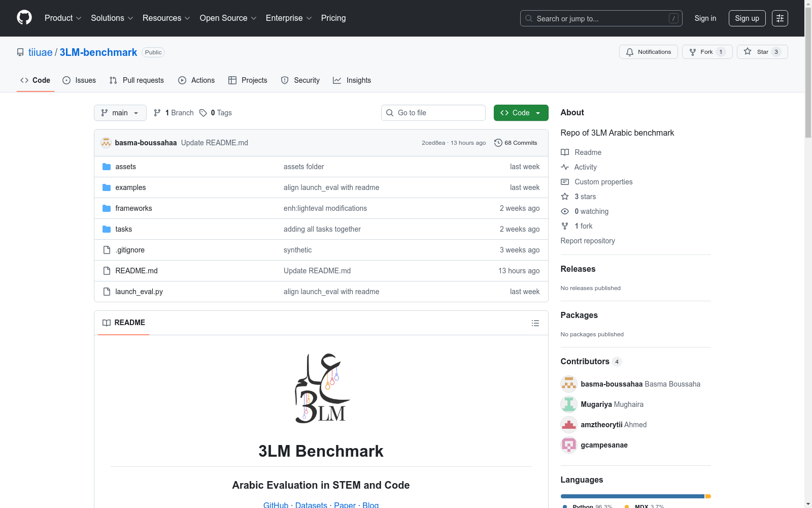The height and width of the screenshot is (508, 812).
Task: Click the Sign in link
Action: (x=705, y=18)
